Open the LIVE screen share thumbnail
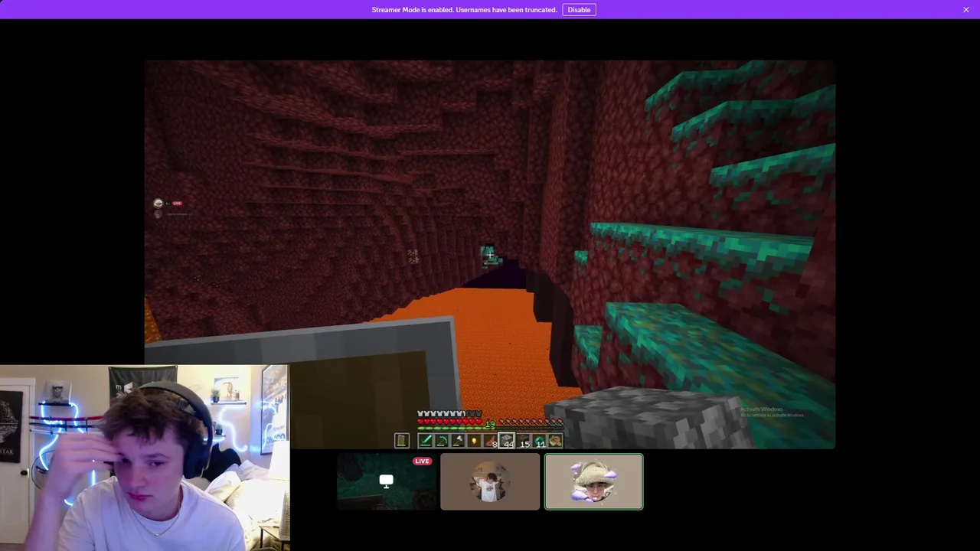This screenshot has width=980, height=551. tap(387, 481)
